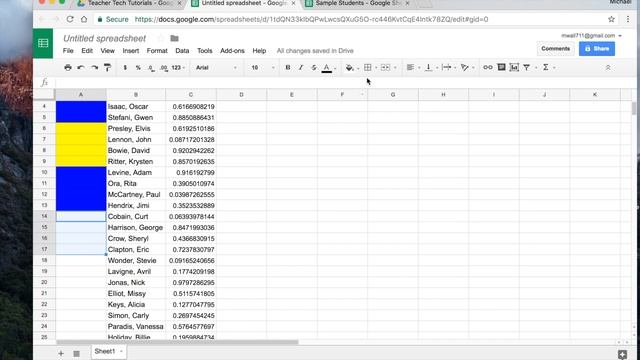Decrease decimal places

click(x=151, y=68)
